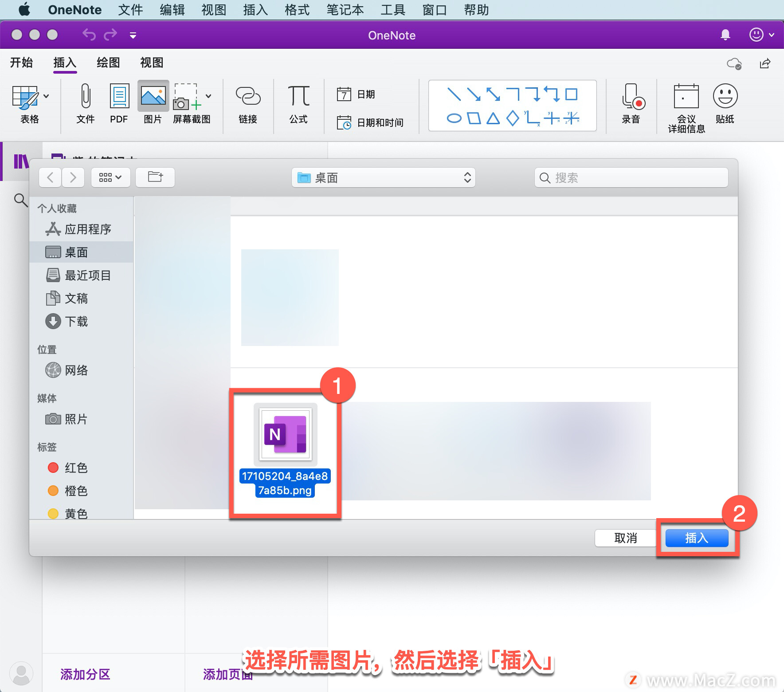The height and width of the screenshot is (692, 784).
Task: Select the 17105204_8a4e87a85b.png file
Action: pyautogui.click(x=285, y=450)
